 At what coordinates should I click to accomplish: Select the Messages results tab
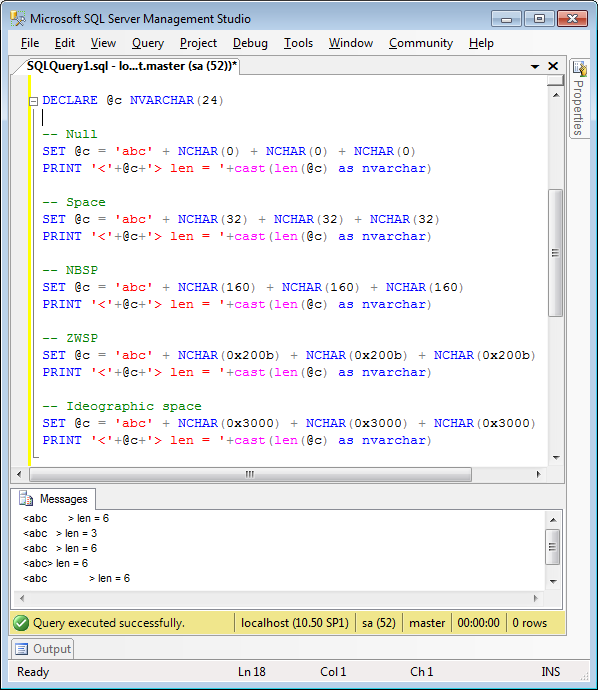pyautogui.click(x=53, y=499)
